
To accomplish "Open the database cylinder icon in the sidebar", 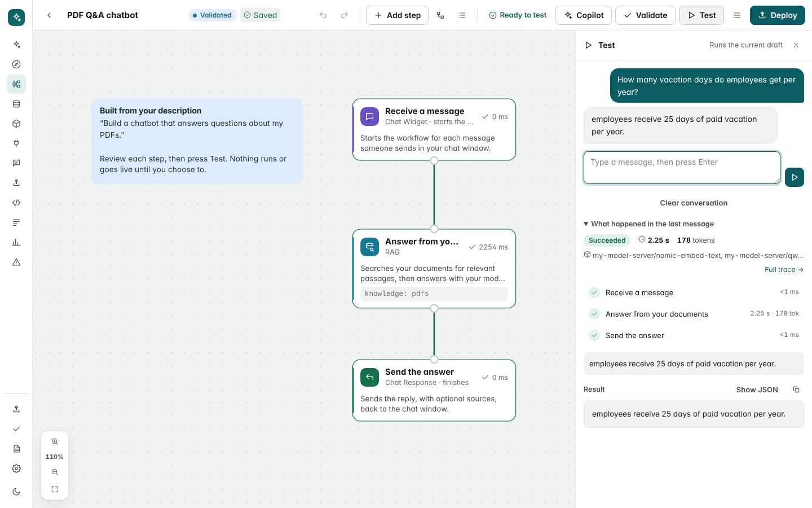I will 16,104.
